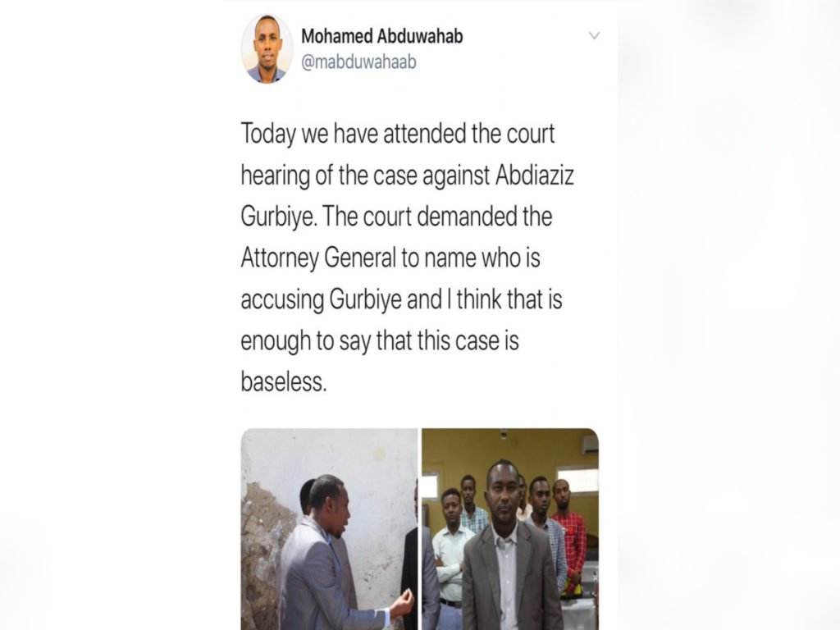Open Mohamed Abduwahab's profile picture
840x630 pixels.
click(x=267, y=48)
